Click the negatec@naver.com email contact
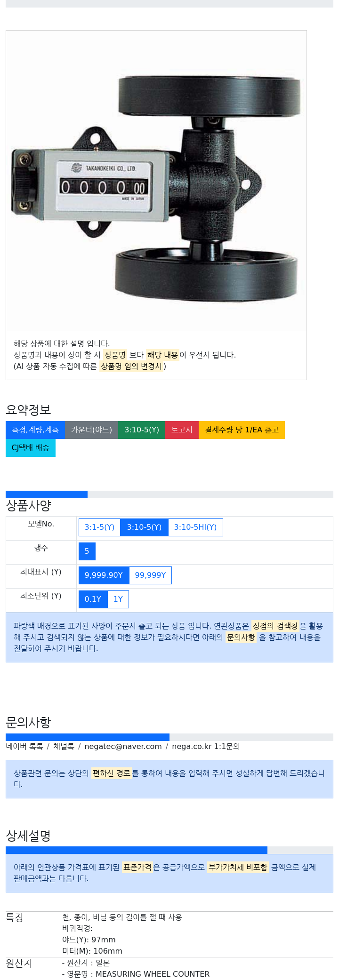 coord(123,747)
